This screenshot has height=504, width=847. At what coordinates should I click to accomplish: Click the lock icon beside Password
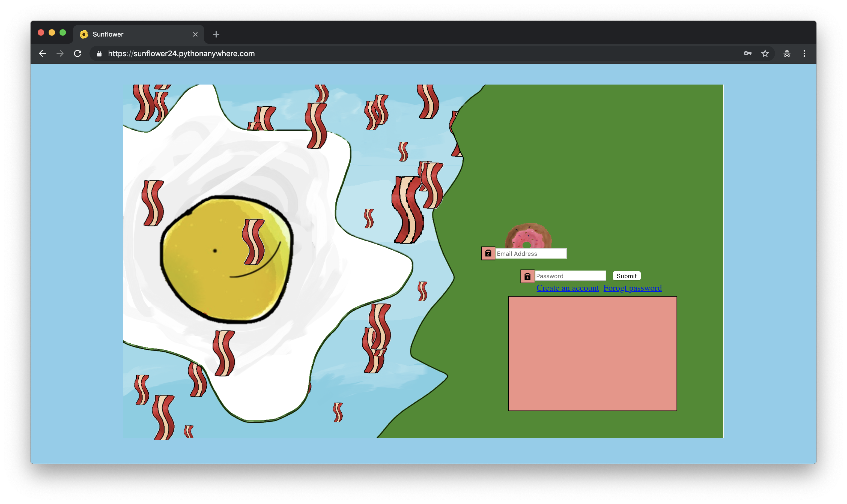[x=527, y=276]
